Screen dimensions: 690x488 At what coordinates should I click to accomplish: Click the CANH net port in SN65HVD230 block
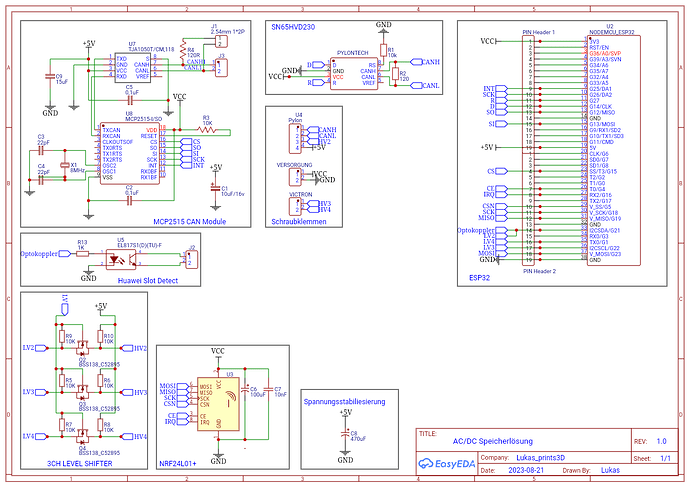425,62
